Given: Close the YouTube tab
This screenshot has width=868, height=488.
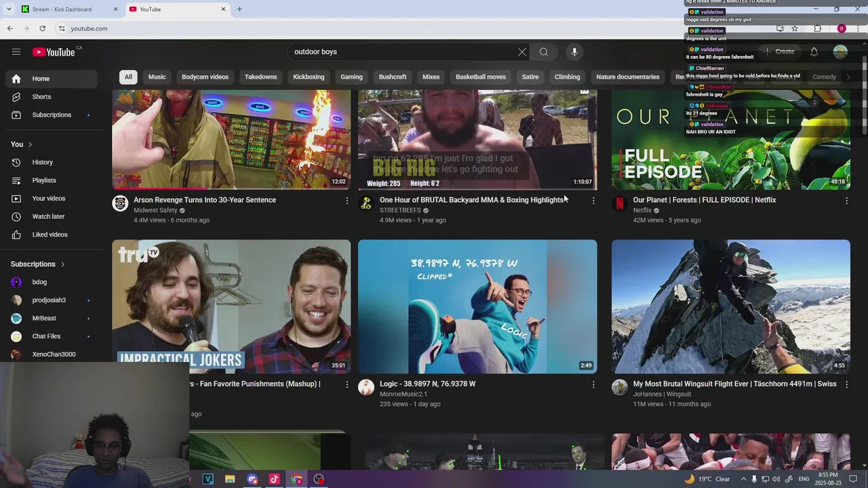Looking at the screenshot, I should click(223, 9).
